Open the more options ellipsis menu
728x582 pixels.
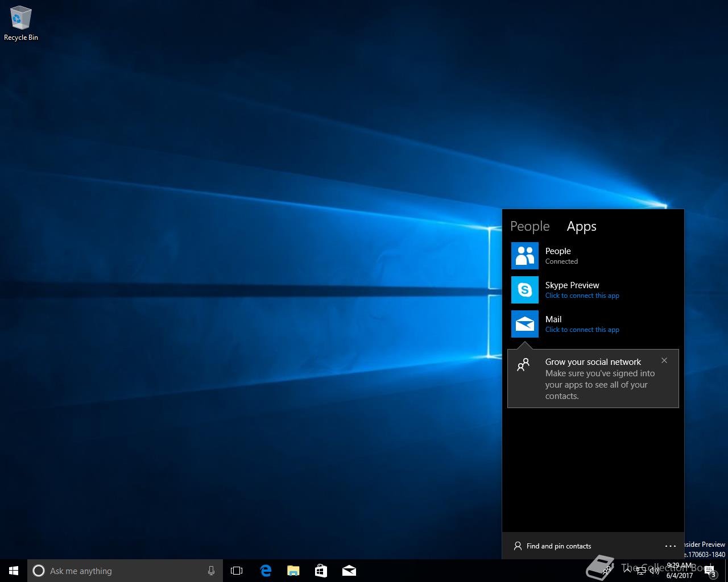click(x=671, y=546)
